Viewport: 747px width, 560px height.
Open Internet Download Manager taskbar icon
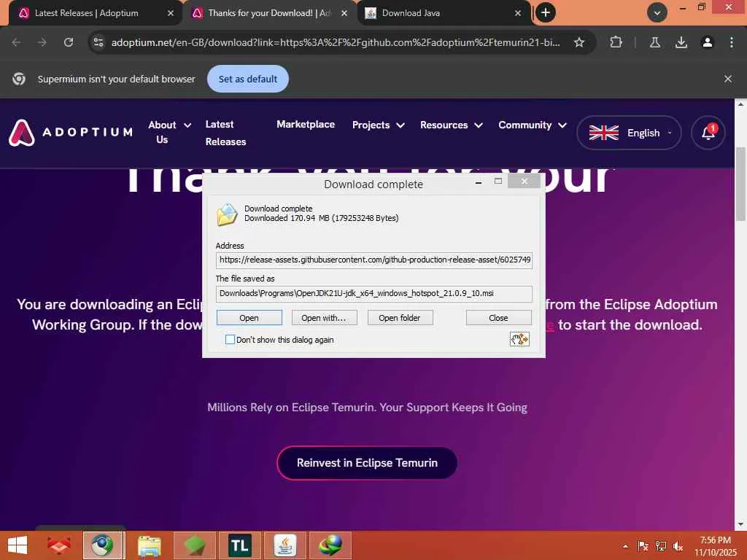[x=330, y=545]
